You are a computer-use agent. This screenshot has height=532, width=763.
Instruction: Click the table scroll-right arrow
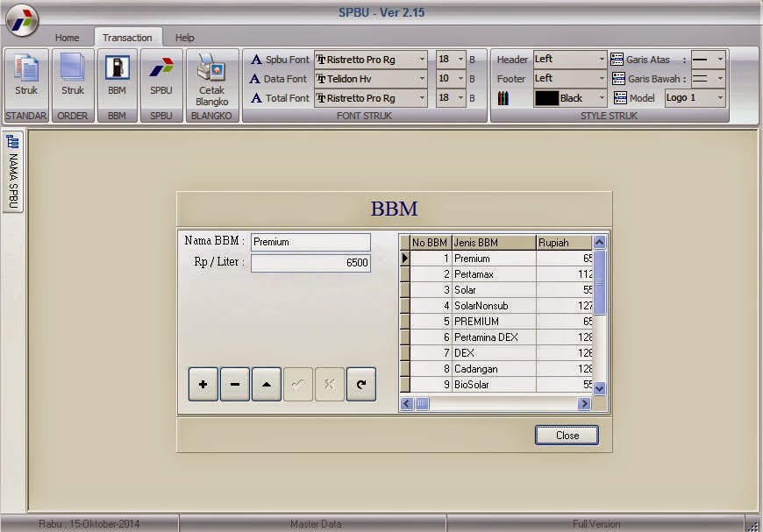584,404
